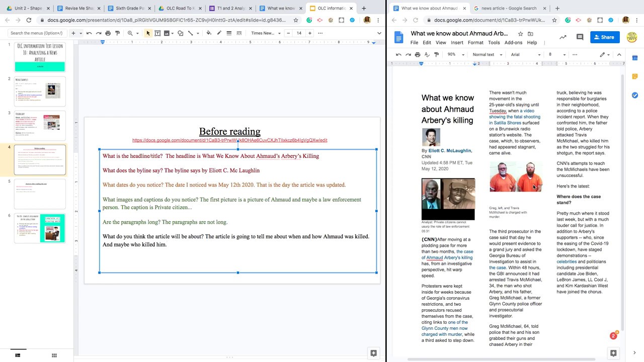The image size is (644, 362).
Task: Select the shape tool in Slides
Action: 181,33
